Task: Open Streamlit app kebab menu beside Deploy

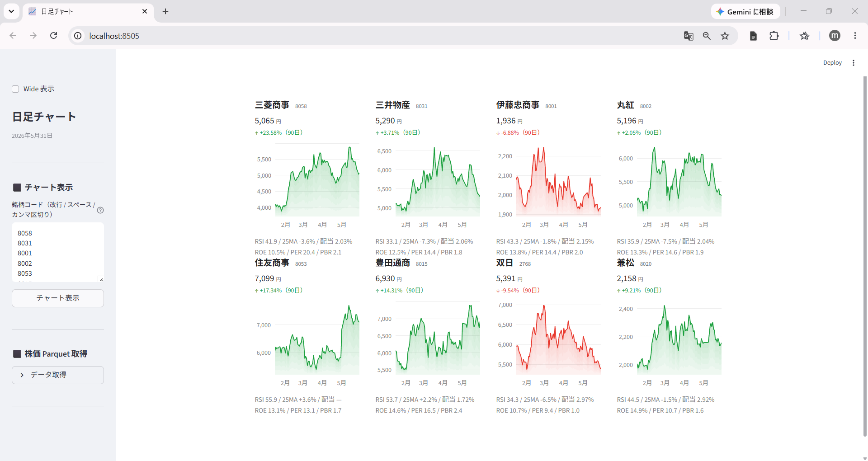Action: pos(854,63)
